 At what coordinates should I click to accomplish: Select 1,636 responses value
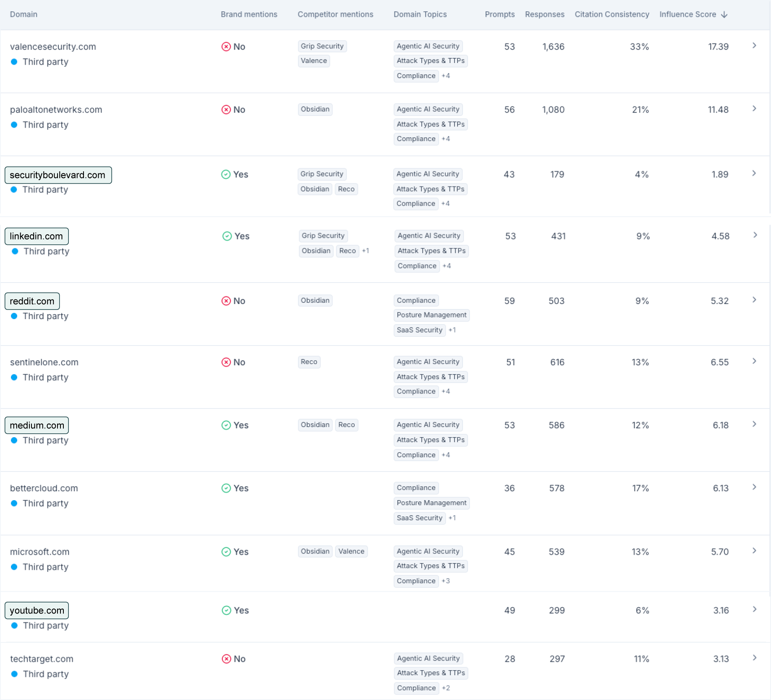[x=553, y=47]
